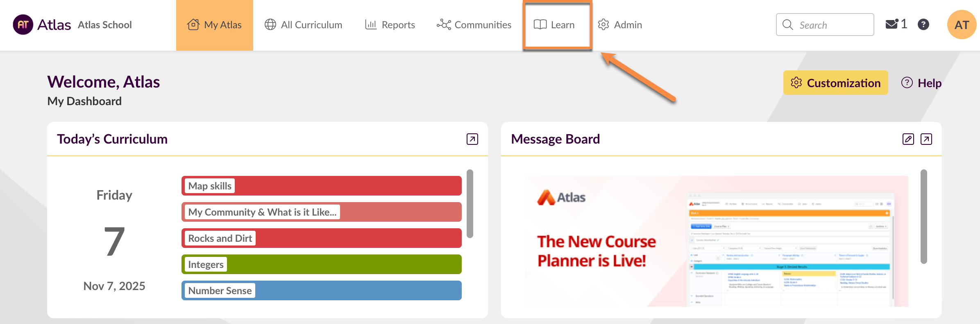This screenshot has width=980, height=324.
Task: Select the Integers curriculum bar
Action: tap(321, 264)
